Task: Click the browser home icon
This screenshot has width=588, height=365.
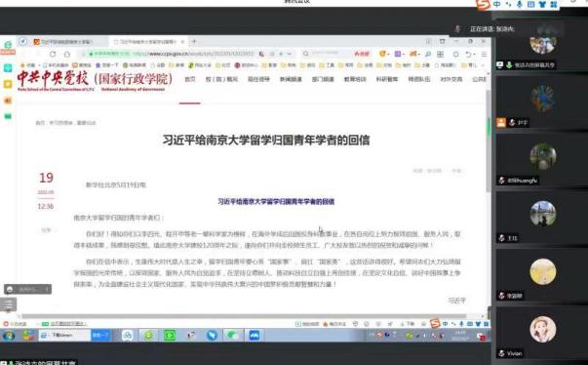Action: (x=67, y=54)
